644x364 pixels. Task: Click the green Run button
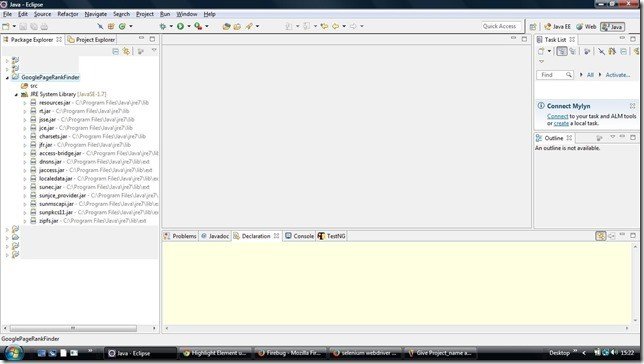point(180,26)
